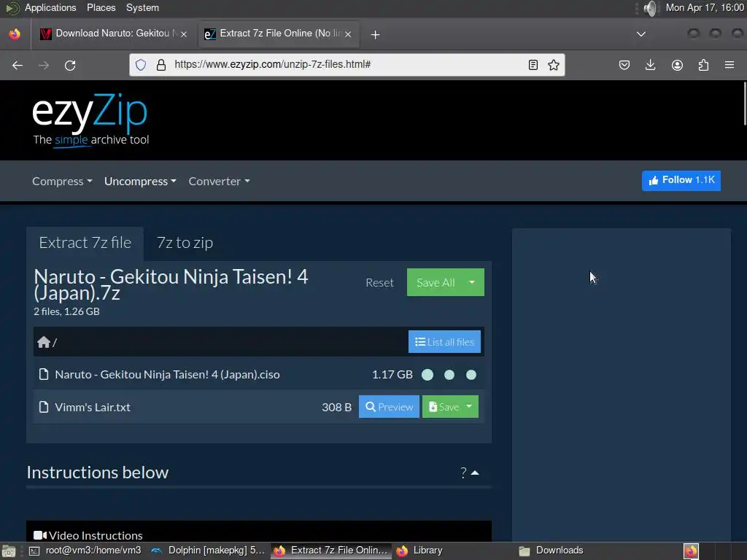Image resolution: width=747 pixels, height=560 pixels.
Task: Open the Uncompress dropdown menu
Action: [x=140, y=181]
